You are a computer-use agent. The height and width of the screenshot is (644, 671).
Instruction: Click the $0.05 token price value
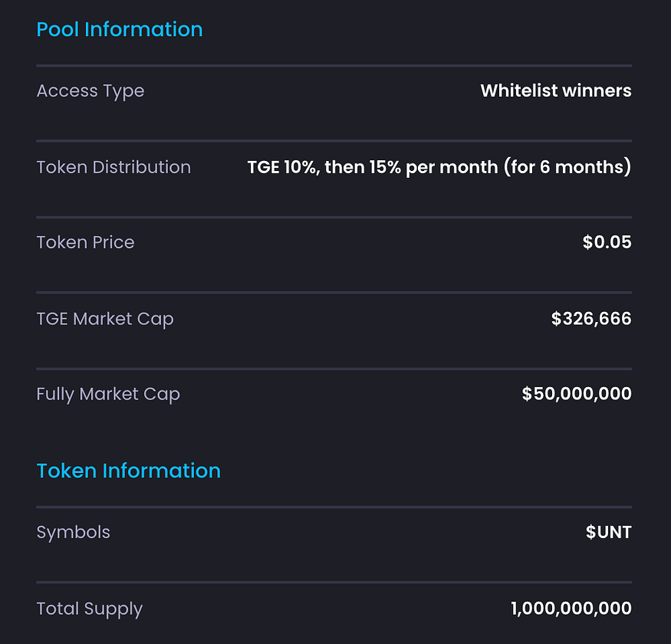click(607, 242)
